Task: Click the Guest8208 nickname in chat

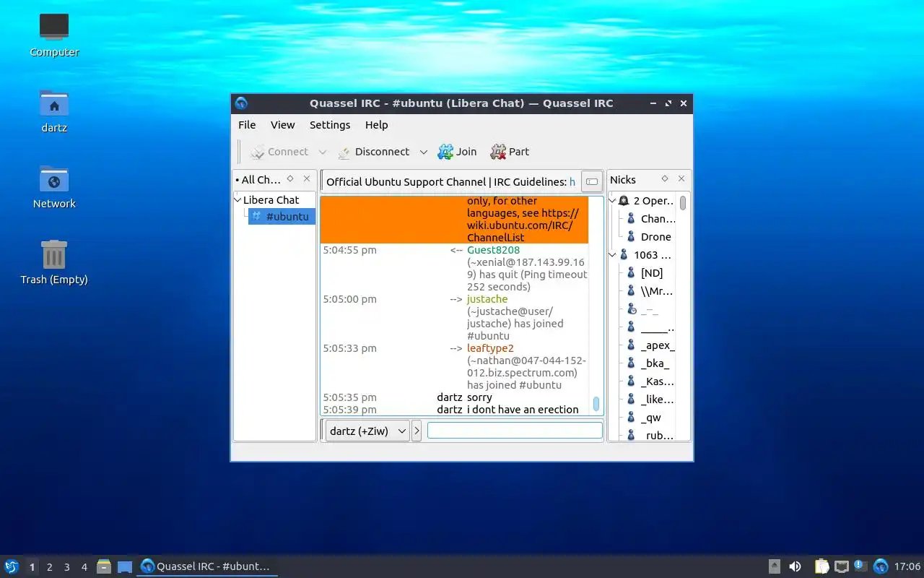Action: [493, 250]
